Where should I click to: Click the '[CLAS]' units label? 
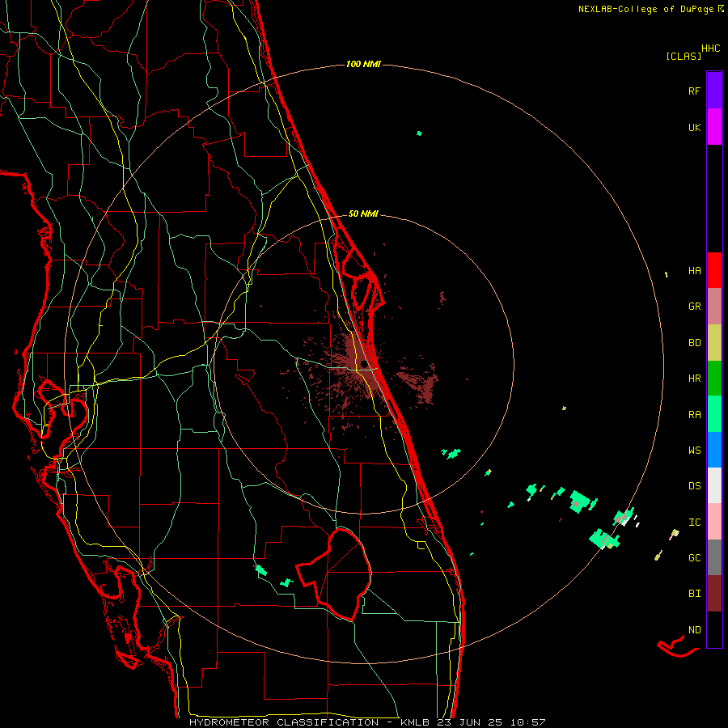pyautogui.click(x=684, y=56)
